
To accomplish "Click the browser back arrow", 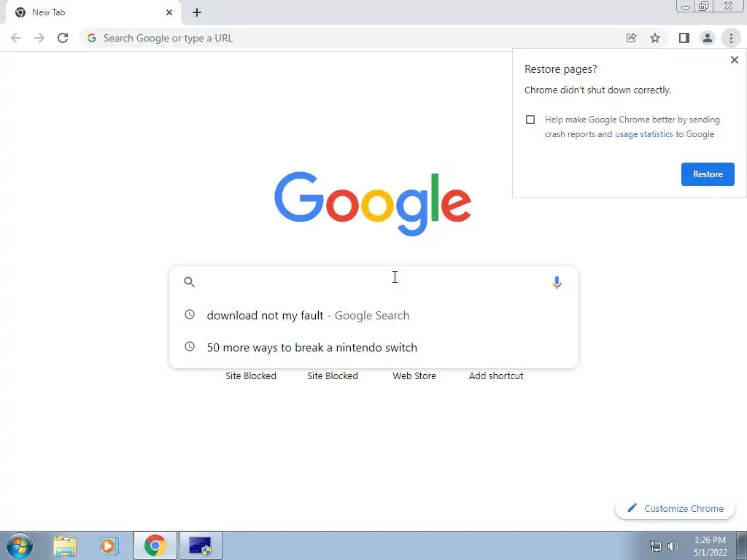I will tap(16, 38).
